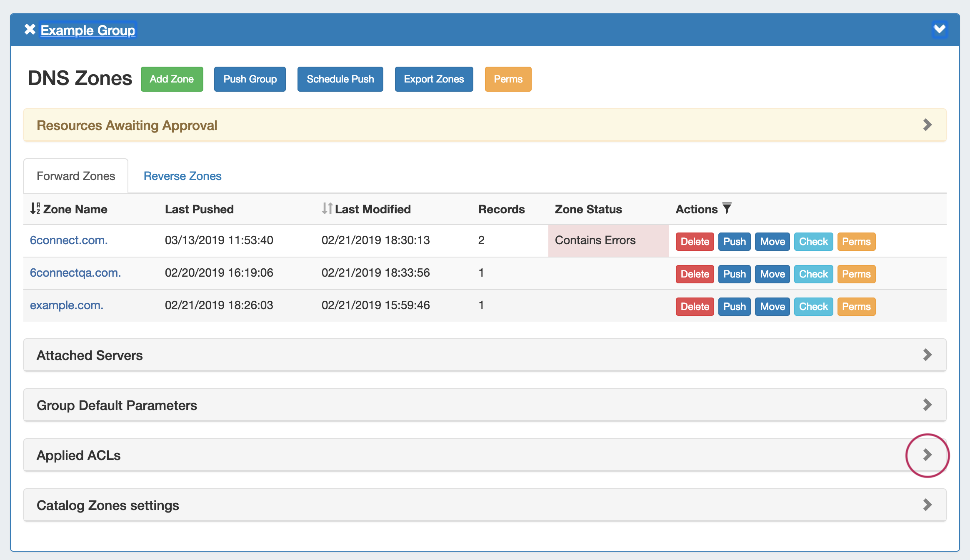
Task: Expand Resources Awaiting Approval chevron
Action: [927, 125]
